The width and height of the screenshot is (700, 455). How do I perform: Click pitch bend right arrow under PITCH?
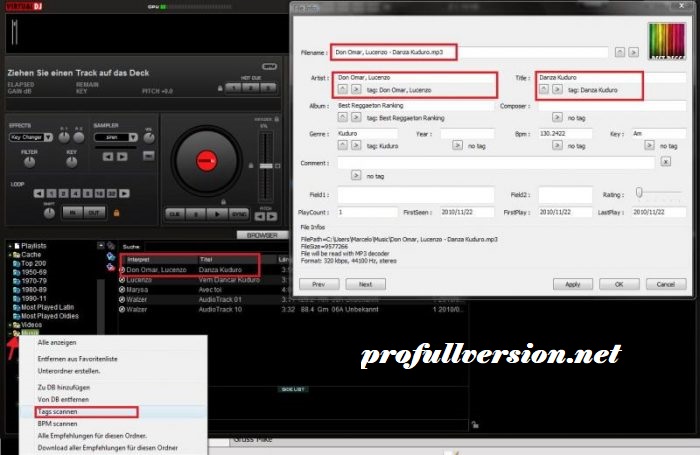(x=271, y=217)
